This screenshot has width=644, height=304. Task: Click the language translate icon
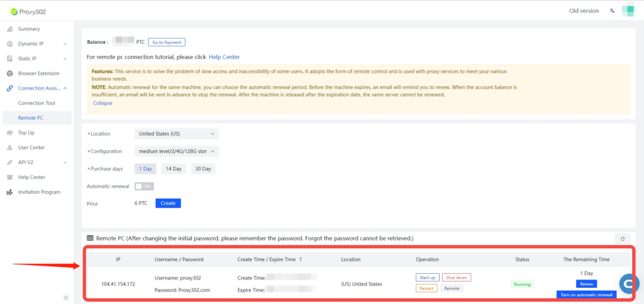click(612, 11)
